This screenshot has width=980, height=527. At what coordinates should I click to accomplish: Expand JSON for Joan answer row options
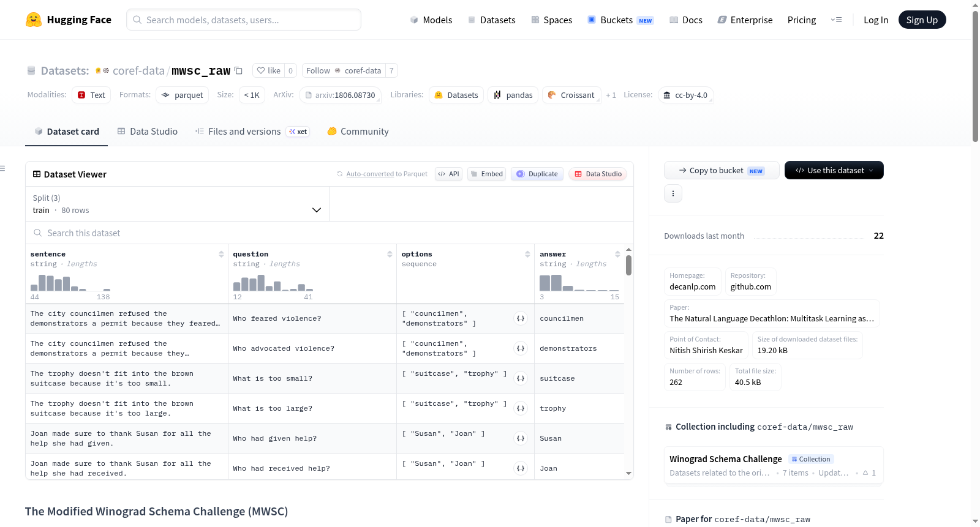[521, 468]
